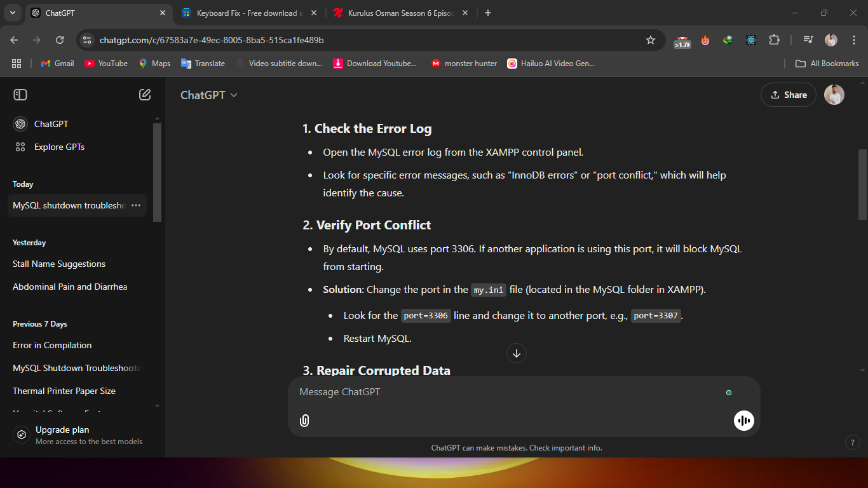Collapse the ChatGPT sidebar panel
868x488 pixels.
20,95
